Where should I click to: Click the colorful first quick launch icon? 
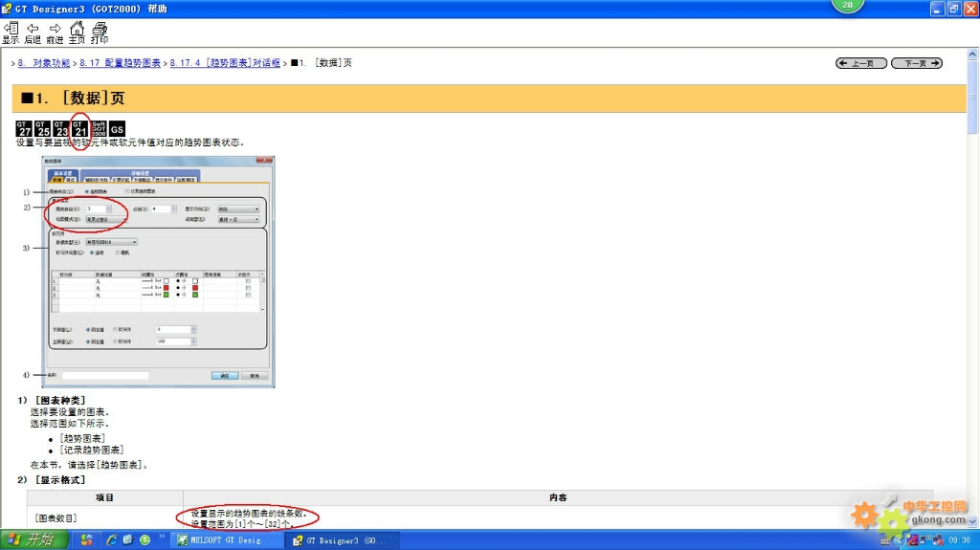pos(87,540)
